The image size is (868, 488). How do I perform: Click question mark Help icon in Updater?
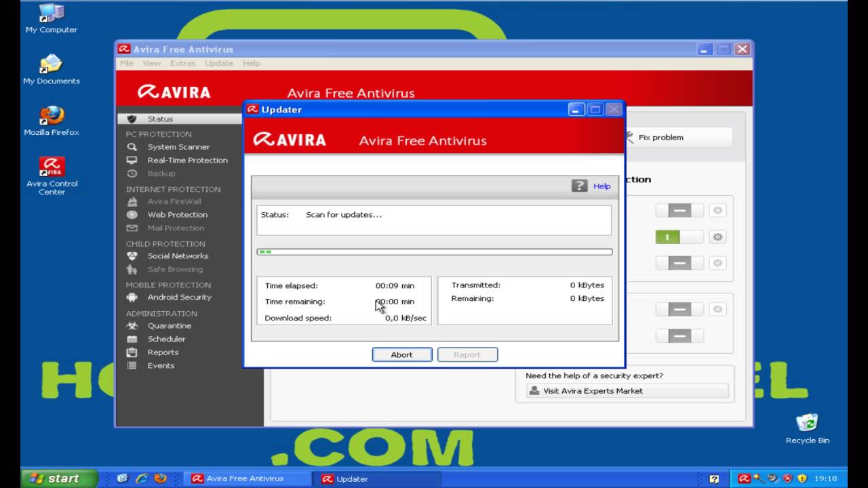click(579, 186)
